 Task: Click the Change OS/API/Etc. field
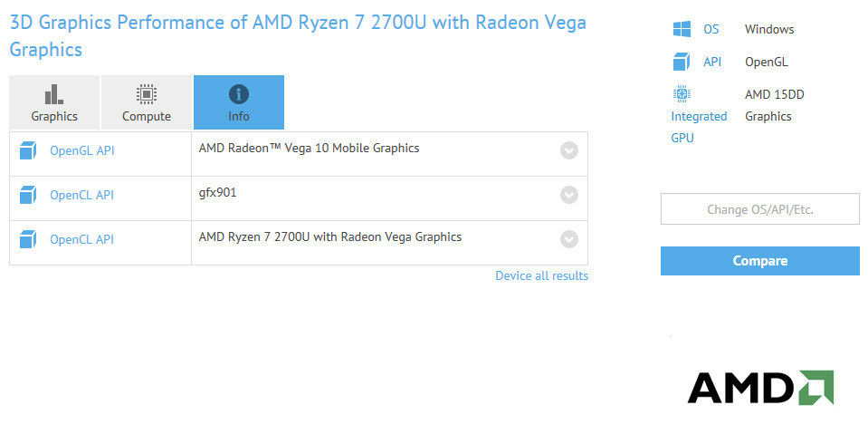(759, 209)
